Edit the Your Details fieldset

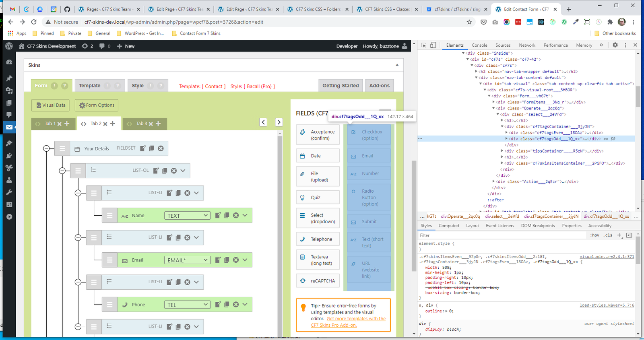[142, 148]
